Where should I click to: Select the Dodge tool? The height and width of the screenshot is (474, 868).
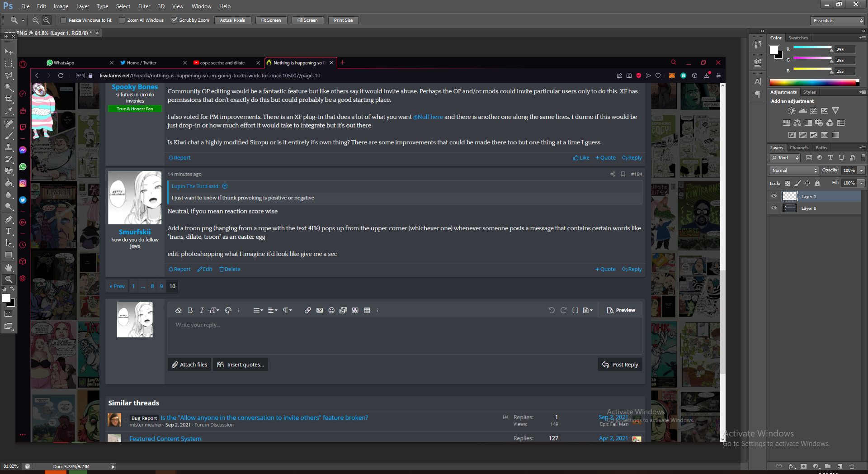point(9,206)
